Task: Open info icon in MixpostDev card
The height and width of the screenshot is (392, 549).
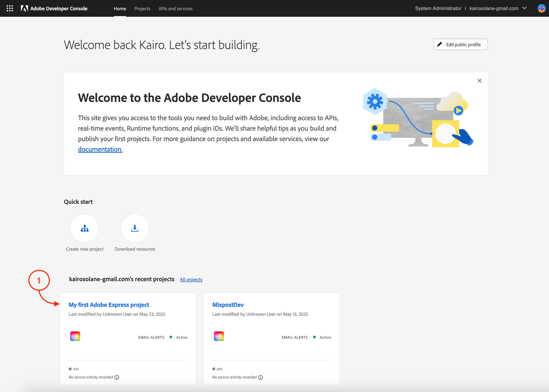Action: click(261, 377)
